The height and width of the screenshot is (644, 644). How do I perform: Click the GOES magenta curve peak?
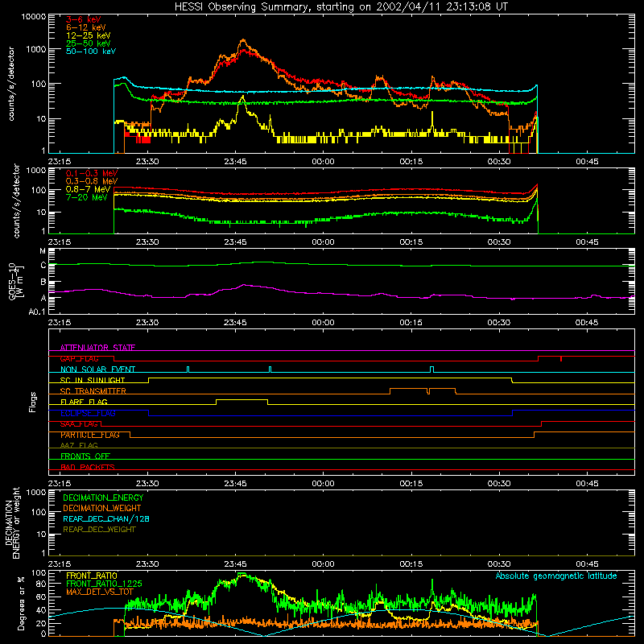pyautogui.click(x=245, y=285)
